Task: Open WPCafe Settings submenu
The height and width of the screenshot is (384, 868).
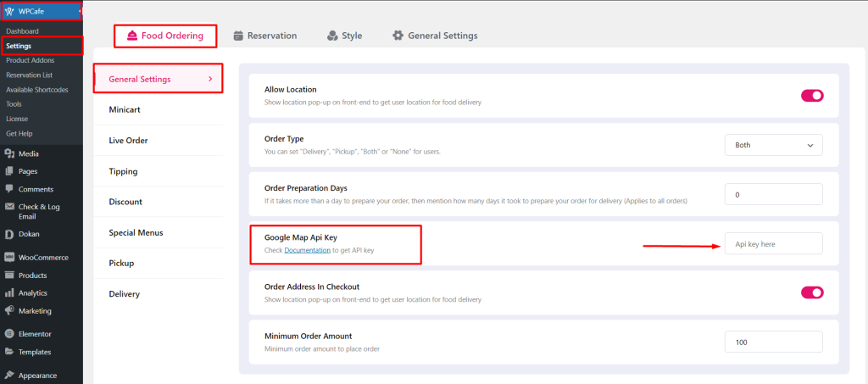Action: (x=19, y=46)
